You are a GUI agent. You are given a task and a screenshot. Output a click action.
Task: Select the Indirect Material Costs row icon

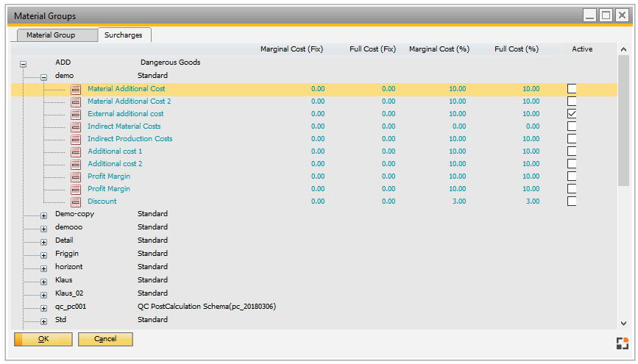pyautogui.click(x=76, y=126)
